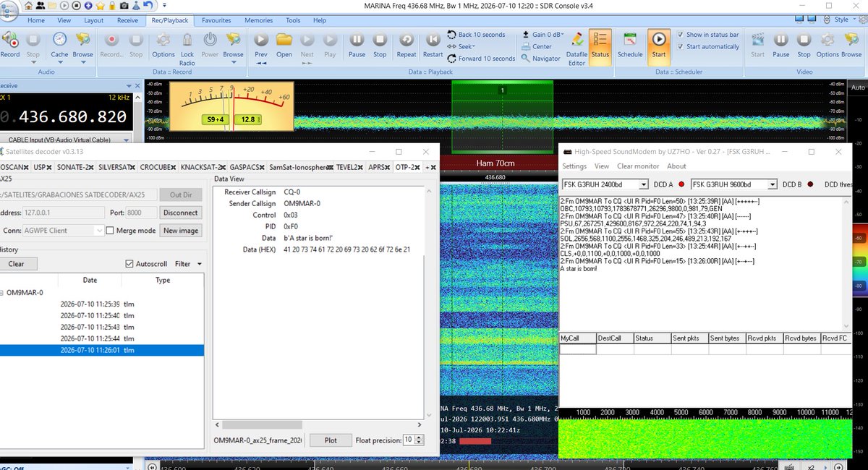868x470 pixels.
Task: Click the Scheduler Start button icon
Action: coord(658,39)
